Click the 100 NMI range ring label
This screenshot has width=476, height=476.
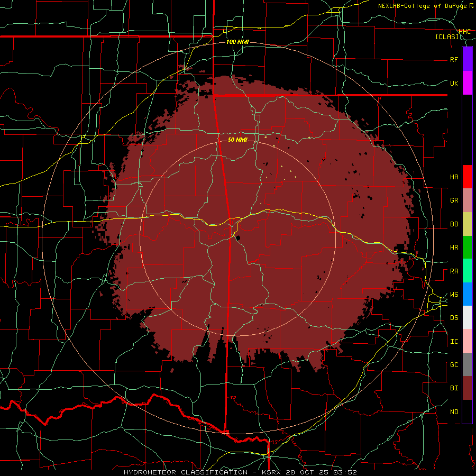click(x=237, y=42)
